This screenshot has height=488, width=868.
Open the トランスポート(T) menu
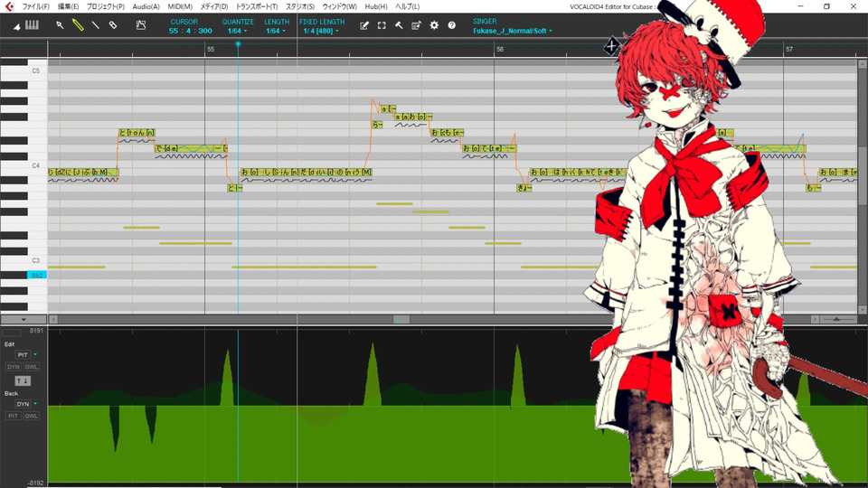pos(257,6)
